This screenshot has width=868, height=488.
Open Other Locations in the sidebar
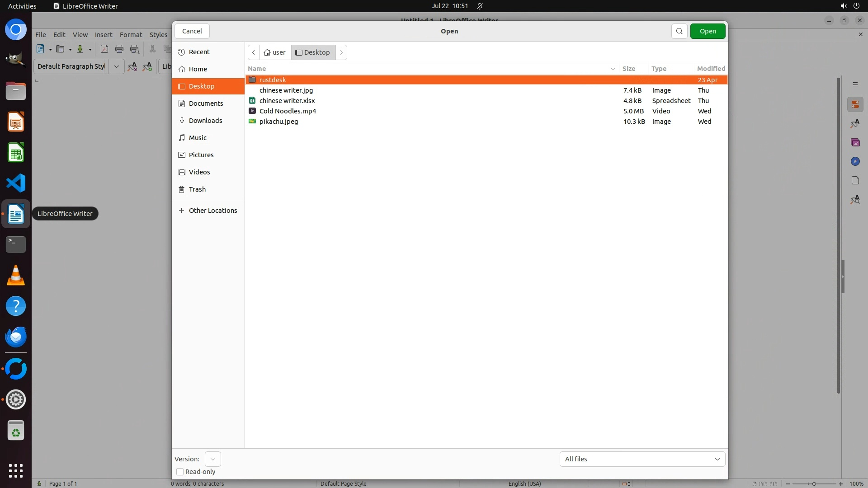[212, 211]
